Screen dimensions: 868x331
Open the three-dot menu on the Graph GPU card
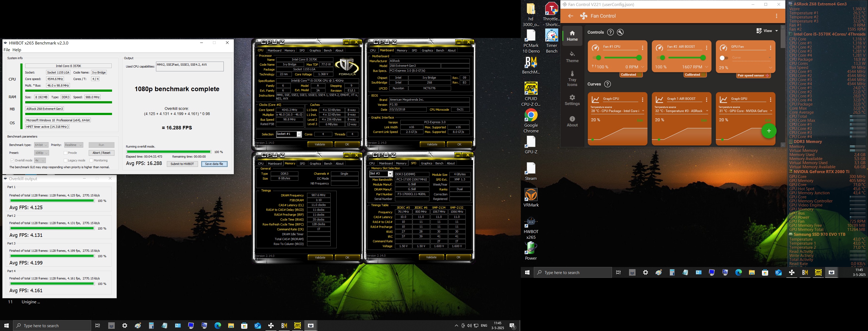[x=771, y=100]
